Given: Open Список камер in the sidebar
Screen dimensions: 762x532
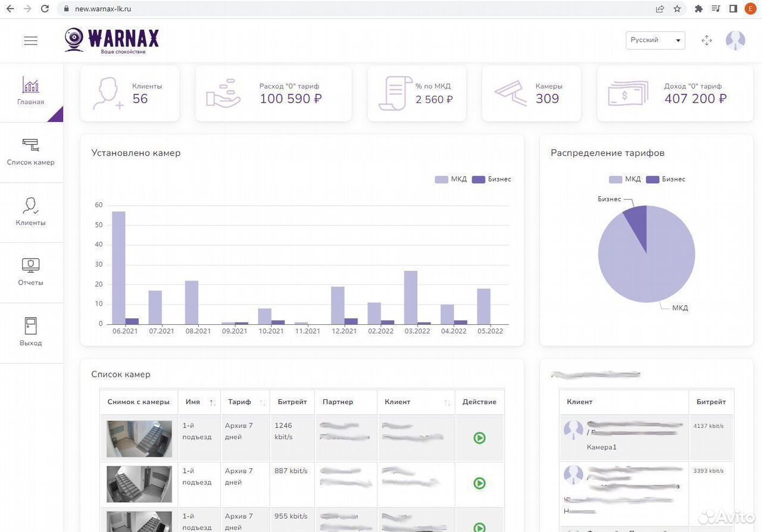Looking at the screenshot, I should 31,152.
